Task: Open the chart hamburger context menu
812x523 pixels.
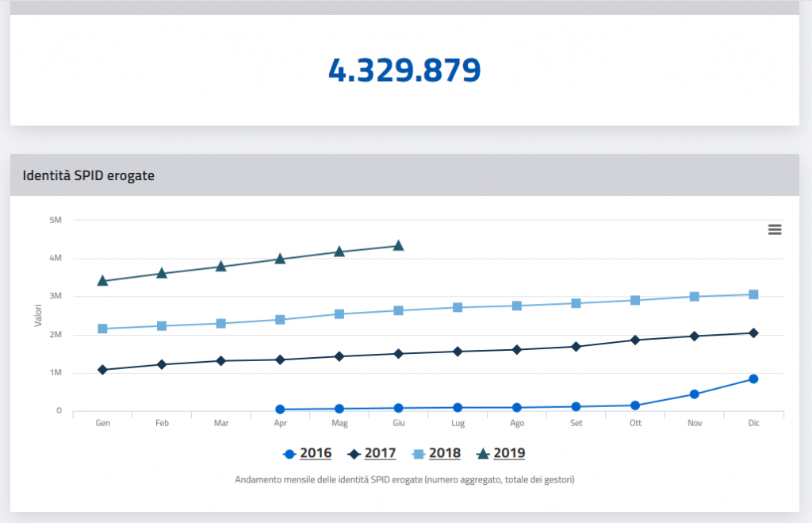Action: tap(775, 229)
